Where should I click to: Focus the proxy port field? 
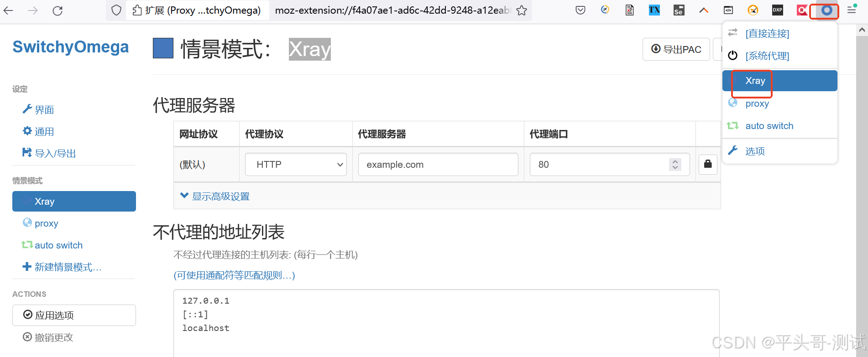pyautogui.click(x=610, y=165)
